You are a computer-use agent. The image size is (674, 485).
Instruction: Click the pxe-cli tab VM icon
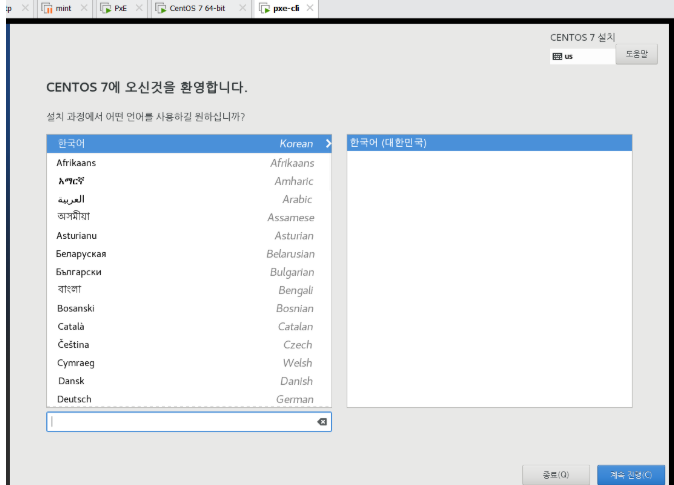pos(264,8)
